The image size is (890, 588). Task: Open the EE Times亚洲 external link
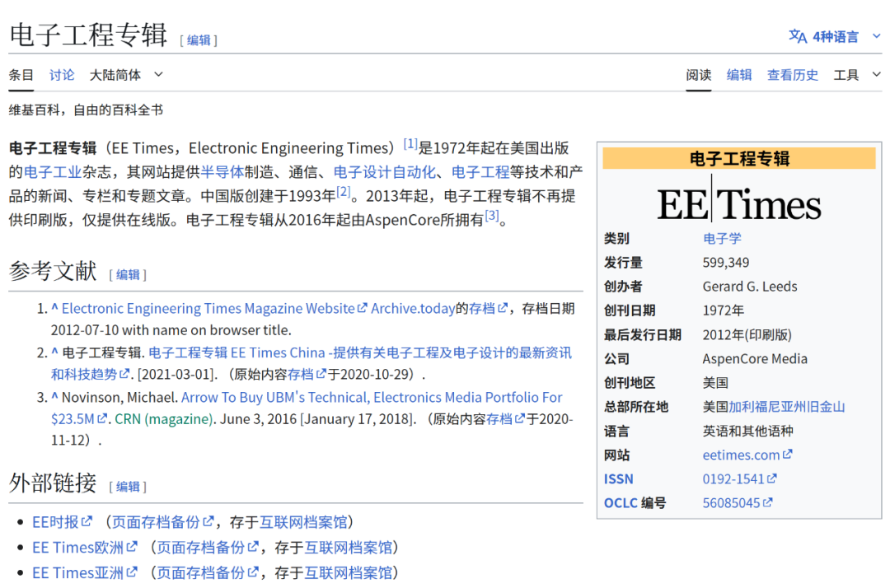click(x=85, y=573)
